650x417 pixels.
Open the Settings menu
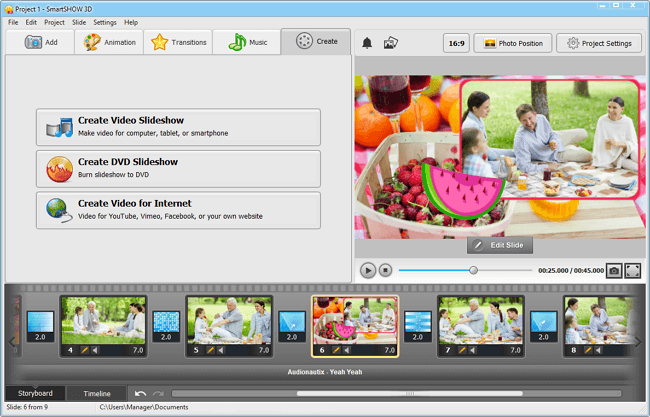tap(105, 22)
